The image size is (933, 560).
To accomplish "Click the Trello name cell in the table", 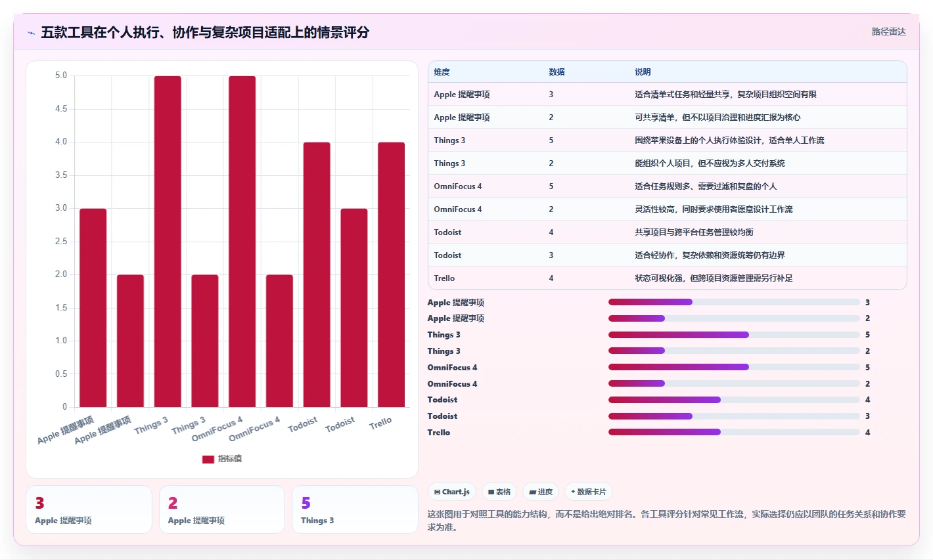I will 444,278.
